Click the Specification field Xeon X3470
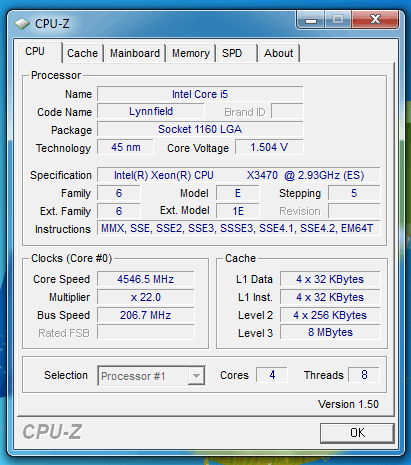 click(x=239, y=175)
